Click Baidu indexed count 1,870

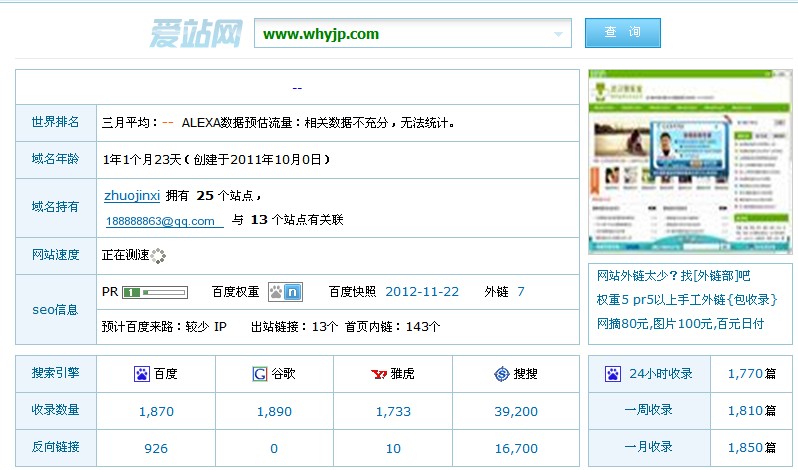point(156,411)
